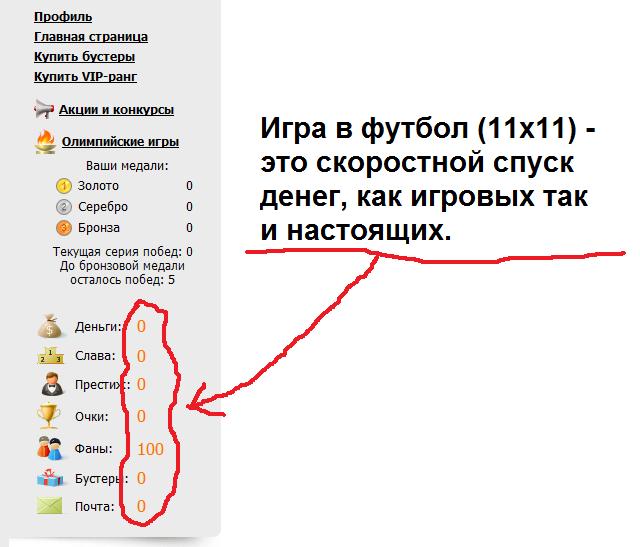This screenshot has height=547, width=640.
Task: Click the Olympic torch icon
Action: tap(44, 142)
